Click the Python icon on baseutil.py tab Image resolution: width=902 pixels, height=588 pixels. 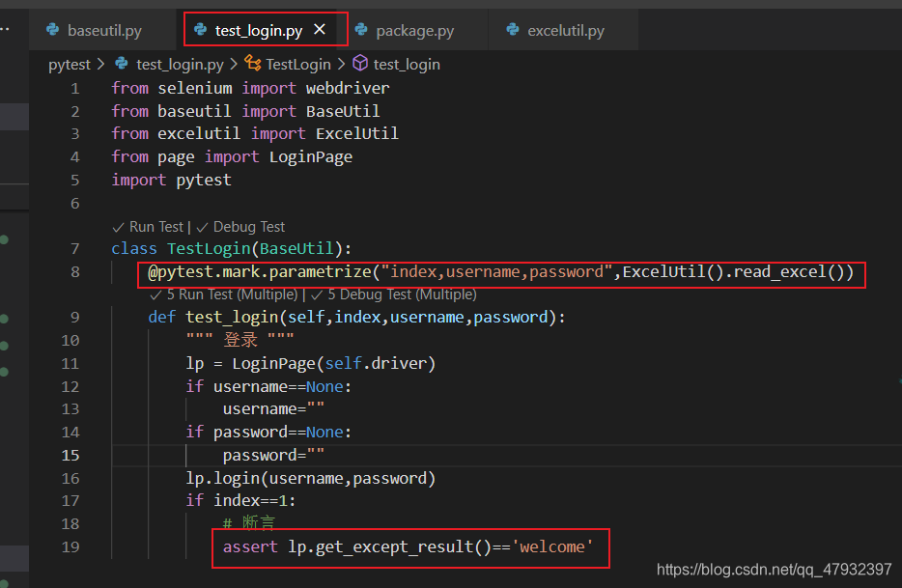[52, 29]
